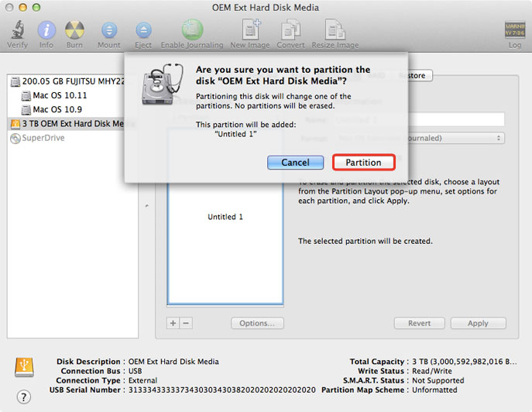Confirm by clicking the Partition button
The height and width of the screenshot is (412, 532).
point(363,163)
